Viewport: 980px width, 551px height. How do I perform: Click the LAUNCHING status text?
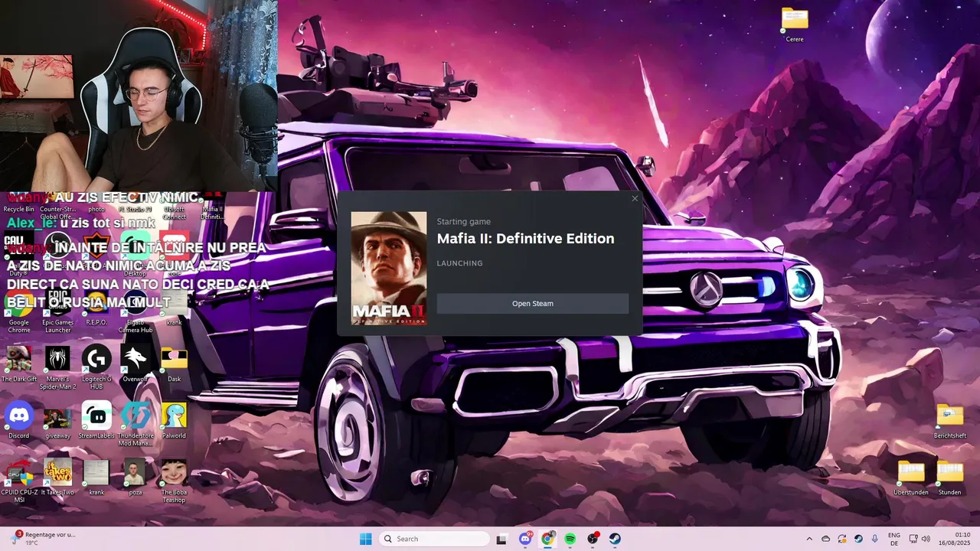[x=459, y=263]
